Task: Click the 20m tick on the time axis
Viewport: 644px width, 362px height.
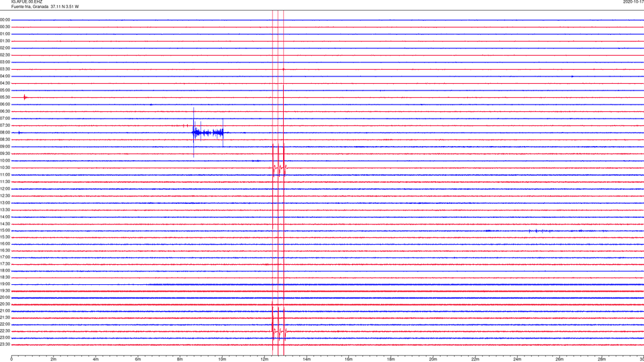Action: [x=433, y=359]
